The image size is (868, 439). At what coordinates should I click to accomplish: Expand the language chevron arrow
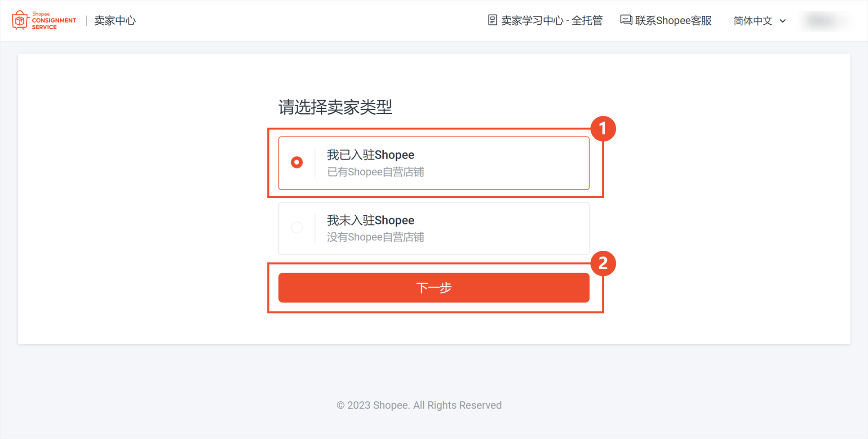click(783, 21)
